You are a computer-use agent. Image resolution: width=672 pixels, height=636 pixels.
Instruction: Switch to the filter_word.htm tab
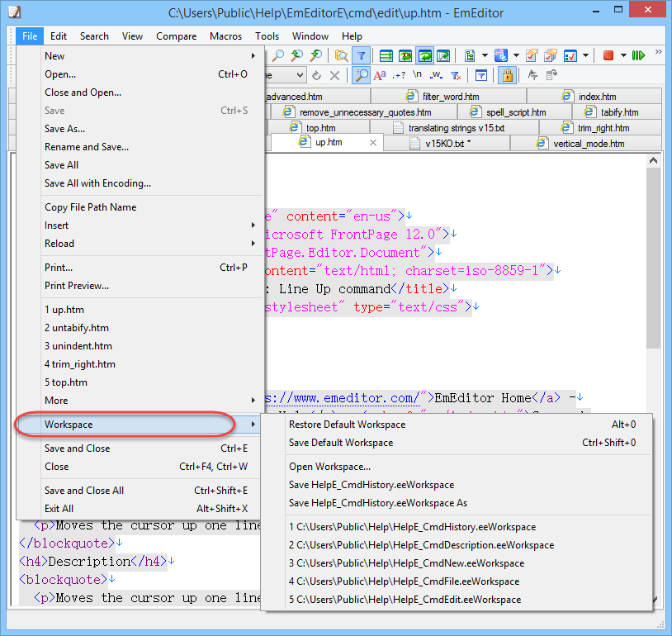(447, 97)
